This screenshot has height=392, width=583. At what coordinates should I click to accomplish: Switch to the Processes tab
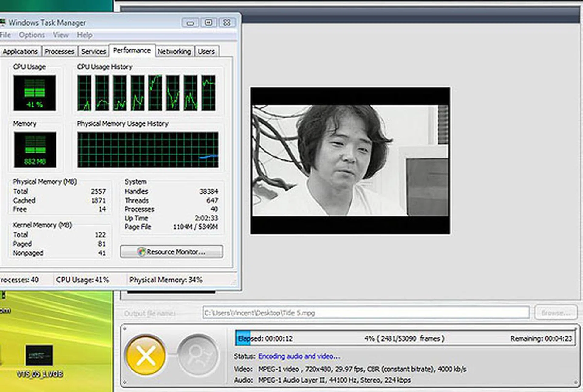(60, 51)
